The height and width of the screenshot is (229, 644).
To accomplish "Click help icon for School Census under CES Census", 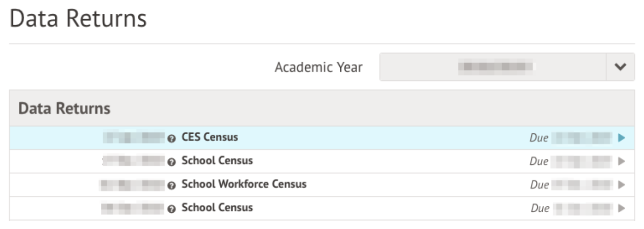I will tap(171, 162).
